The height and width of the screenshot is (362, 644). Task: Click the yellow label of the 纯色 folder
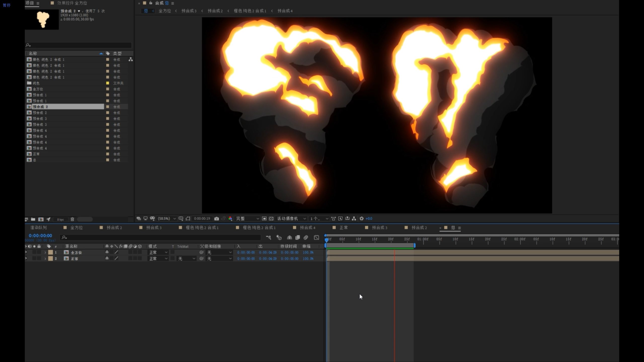(107, 83)
